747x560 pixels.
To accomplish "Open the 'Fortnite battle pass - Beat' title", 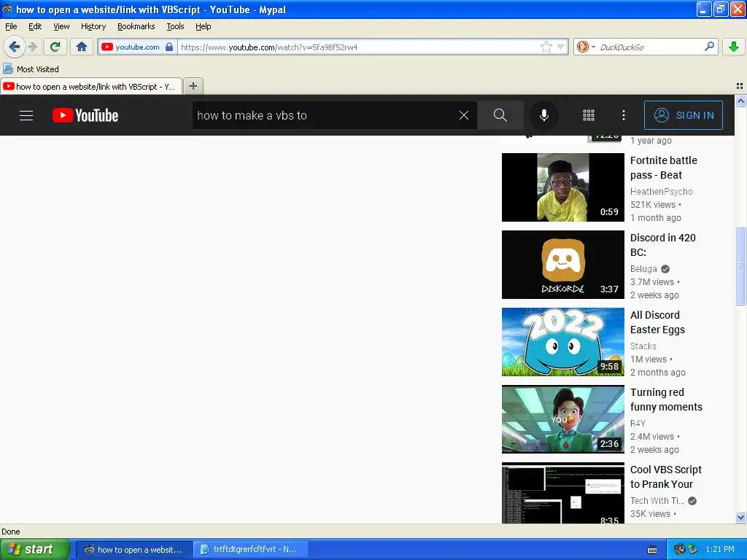I will click(x=664, y=168).
